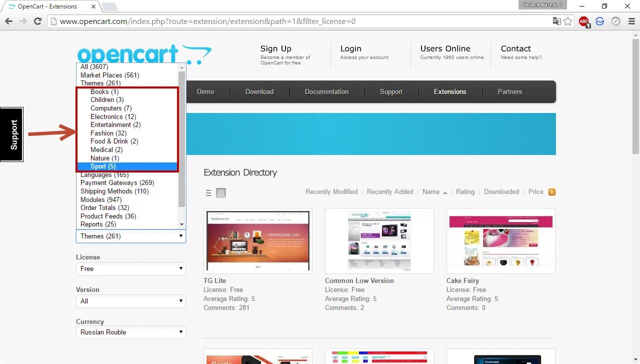This screenshot has width=640, height=364.
Task: Sort by Recently Added
Action: [390, 191]
